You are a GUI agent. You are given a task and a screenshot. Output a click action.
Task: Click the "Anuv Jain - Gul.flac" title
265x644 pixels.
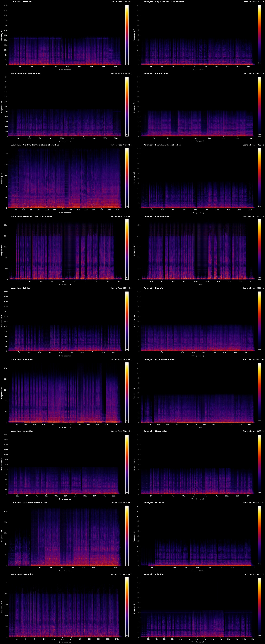tap(21, 288)
